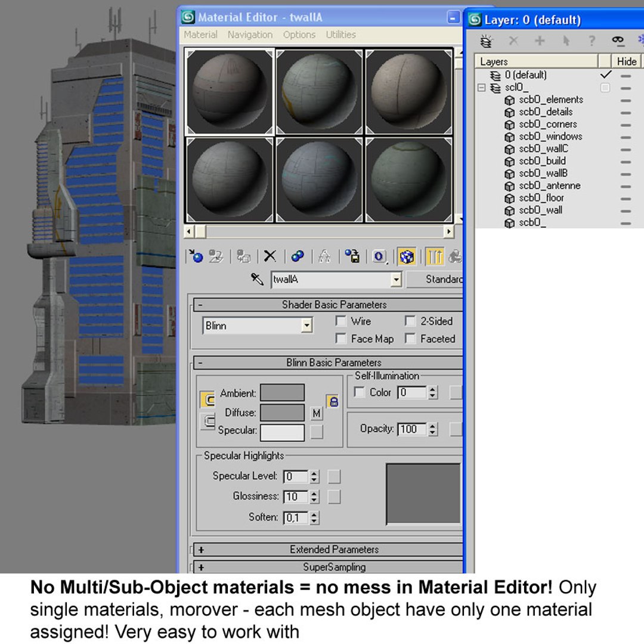Click the Diffuse map M button

pos(316,413)
